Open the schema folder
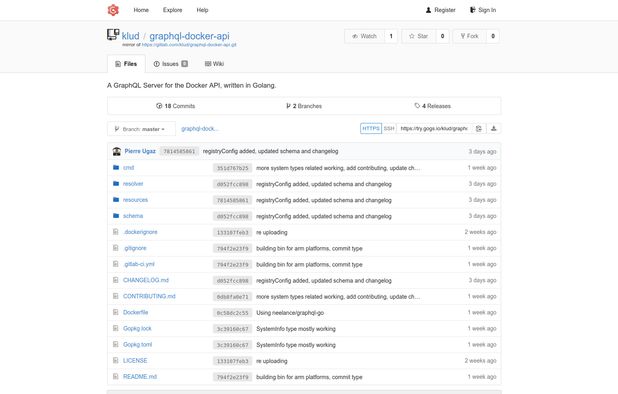 point(133,216)
